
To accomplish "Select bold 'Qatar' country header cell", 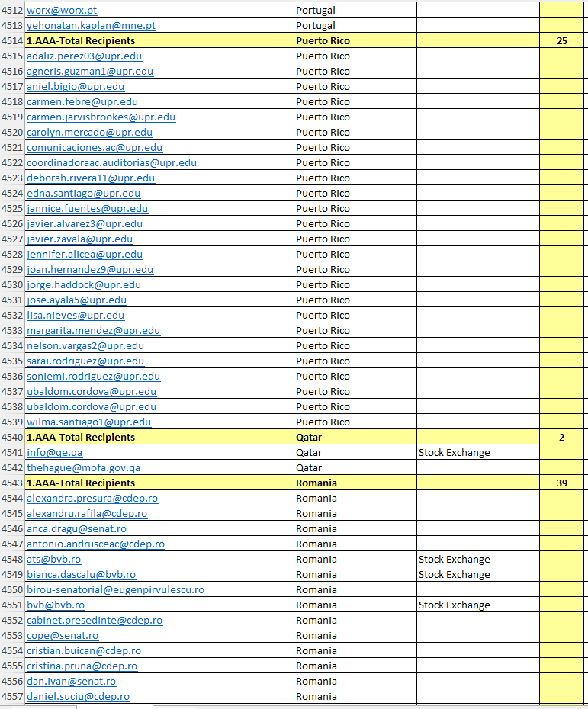I will coord(355,438).
